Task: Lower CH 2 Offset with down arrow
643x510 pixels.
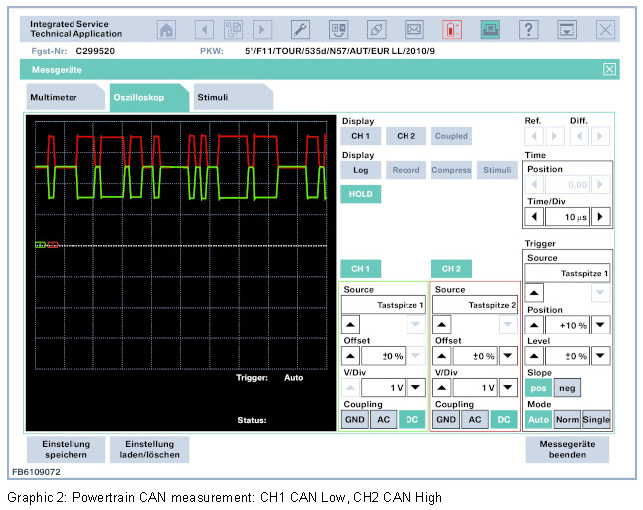Action: point(508,355)
